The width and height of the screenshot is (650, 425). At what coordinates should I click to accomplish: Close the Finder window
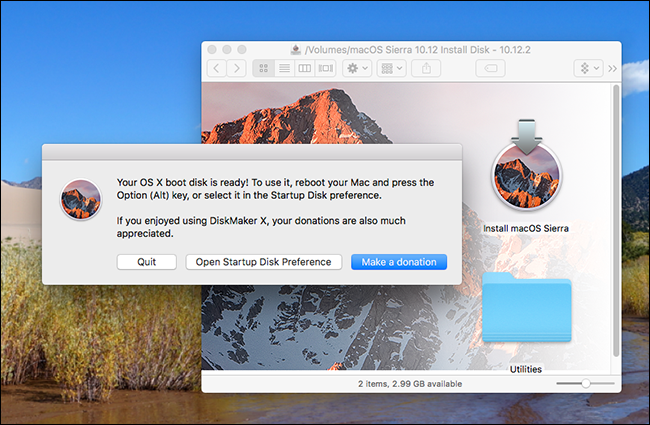(212, 50)
